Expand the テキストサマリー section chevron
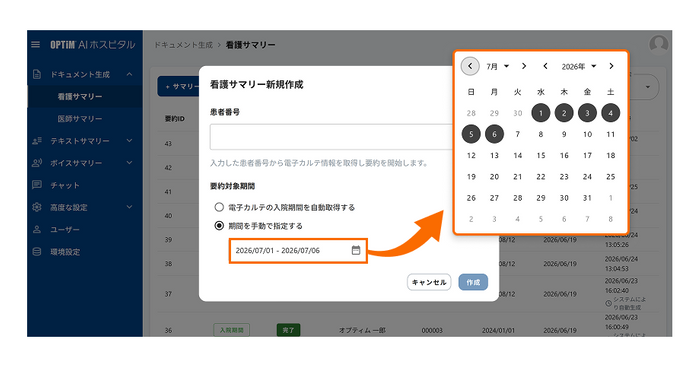This screenshot has height=368, width=700. pyautogui.click(x=129, y=141)
